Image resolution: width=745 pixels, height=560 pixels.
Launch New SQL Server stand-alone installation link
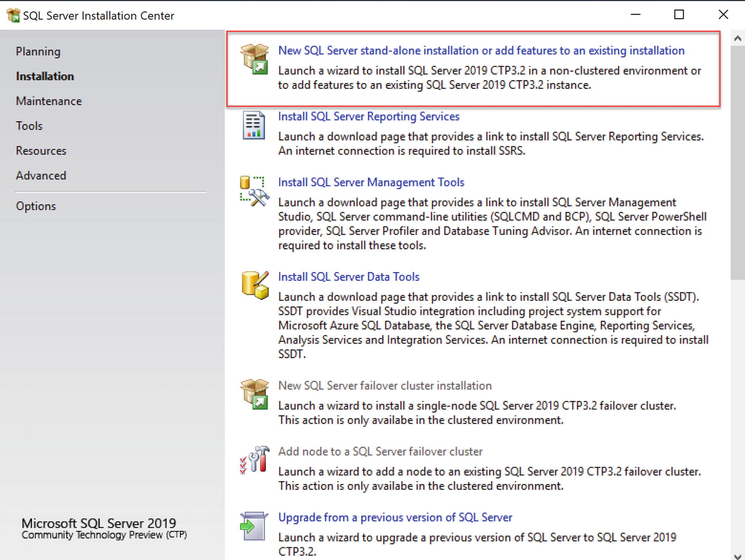click(x=481, y=51)
